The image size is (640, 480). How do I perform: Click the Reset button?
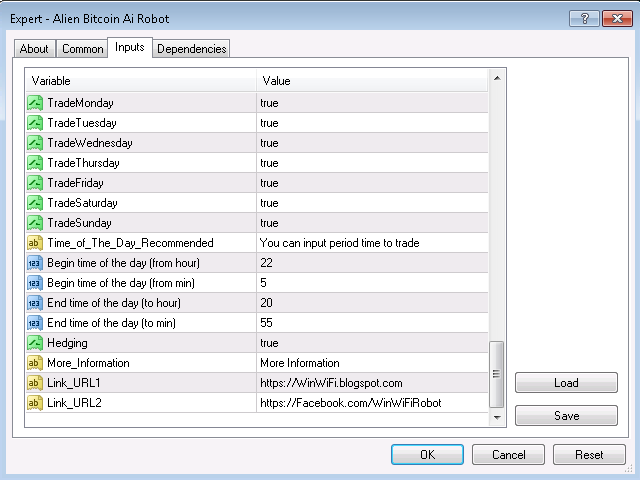pos(589,455)
